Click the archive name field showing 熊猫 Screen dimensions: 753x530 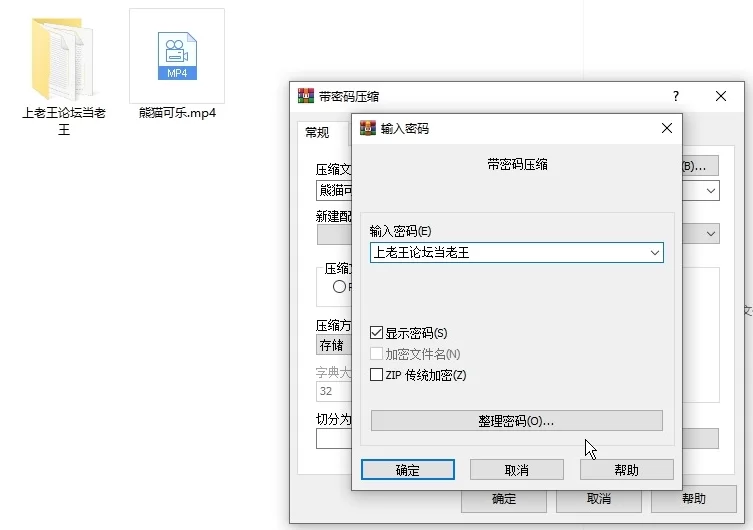point(334,191)
